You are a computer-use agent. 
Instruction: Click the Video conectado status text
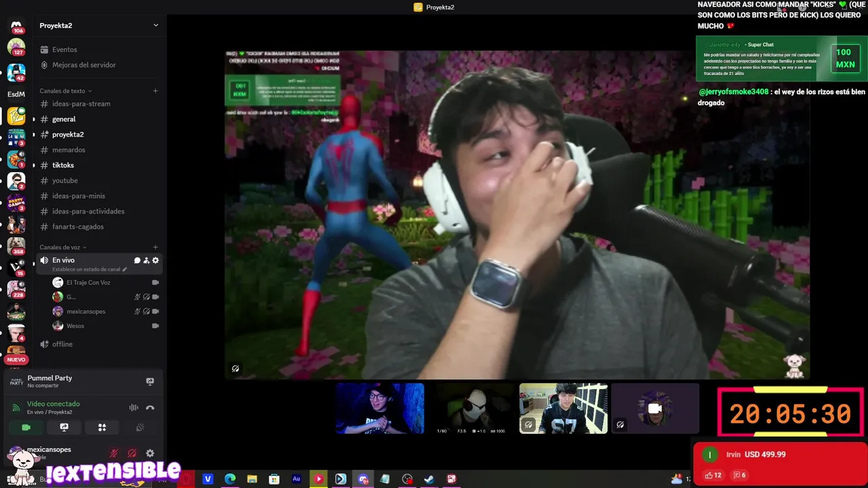point(53,404)
